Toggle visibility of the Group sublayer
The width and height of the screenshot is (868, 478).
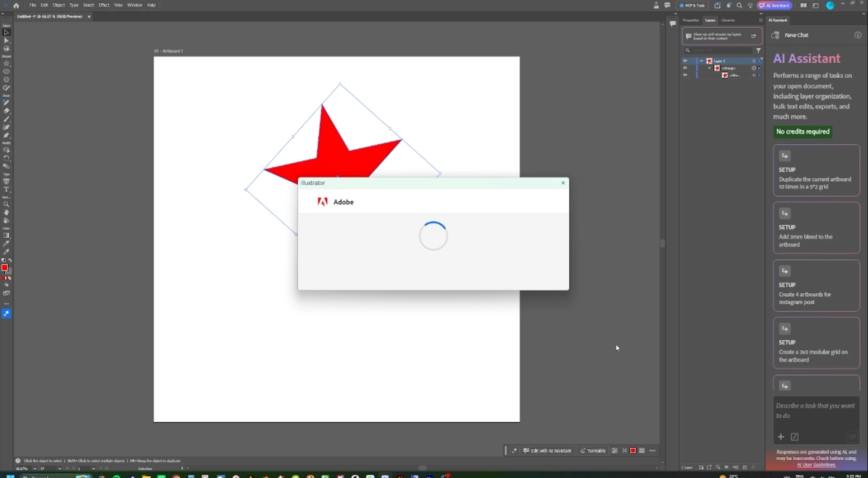tap(685, 68)
